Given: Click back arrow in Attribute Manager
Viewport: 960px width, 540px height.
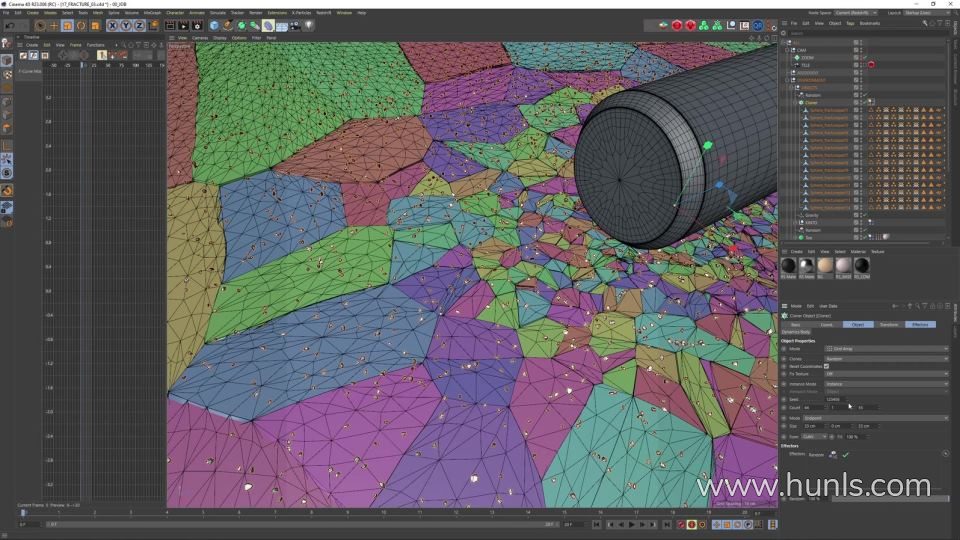Looking at the screenshot, I should [x=894, y=306].
